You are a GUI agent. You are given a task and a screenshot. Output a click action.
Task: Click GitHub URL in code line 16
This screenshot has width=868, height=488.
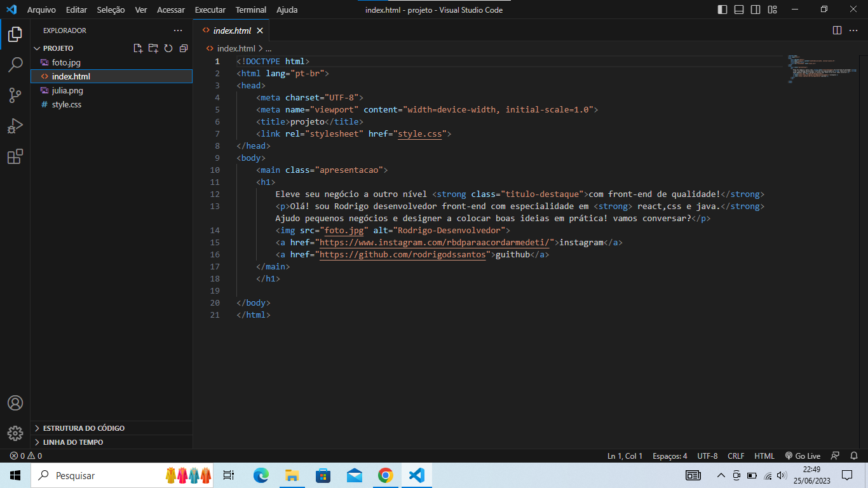click(402, 255)
